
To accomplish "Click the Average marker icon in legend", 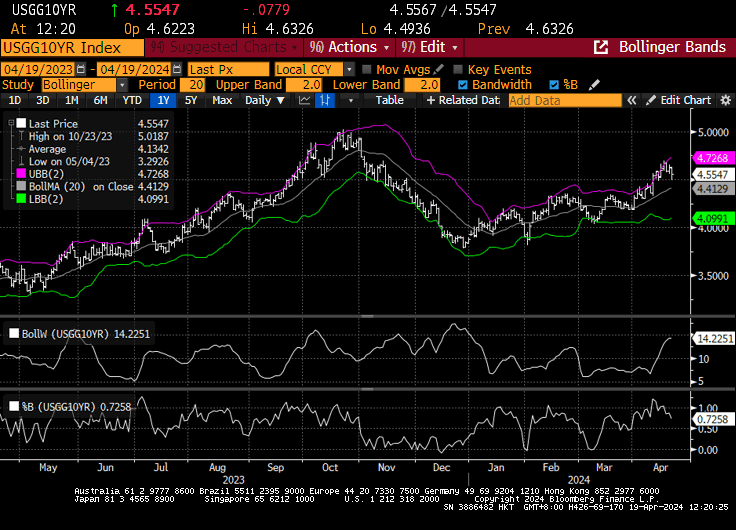I will (21, 149).
